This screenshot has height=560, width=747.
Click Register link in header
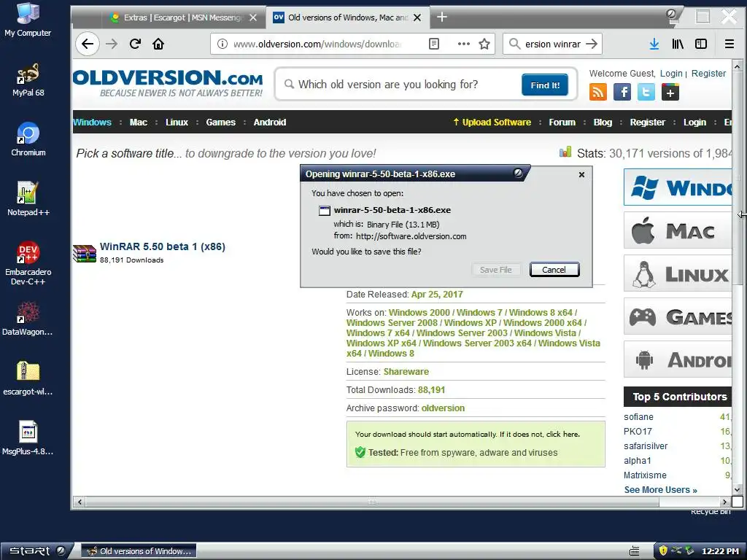pyautogui.click(x=708, y=74)
